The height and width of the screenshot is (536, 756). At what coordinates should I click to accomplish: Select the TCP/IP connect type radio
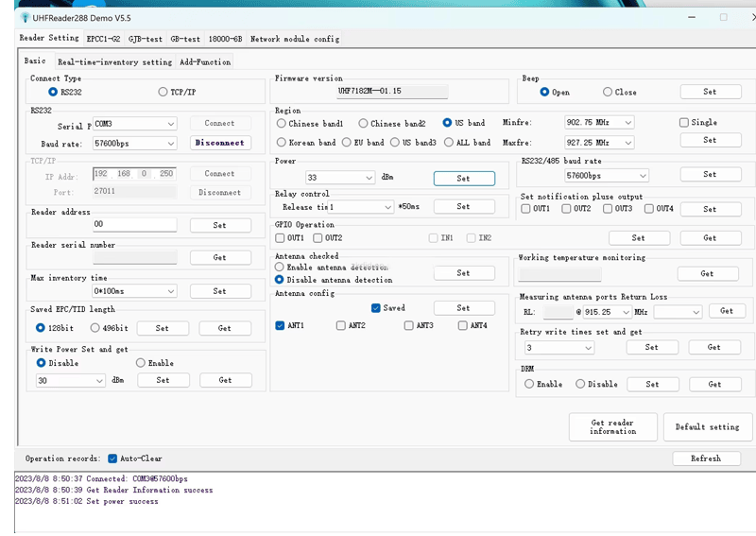[177, 92]
